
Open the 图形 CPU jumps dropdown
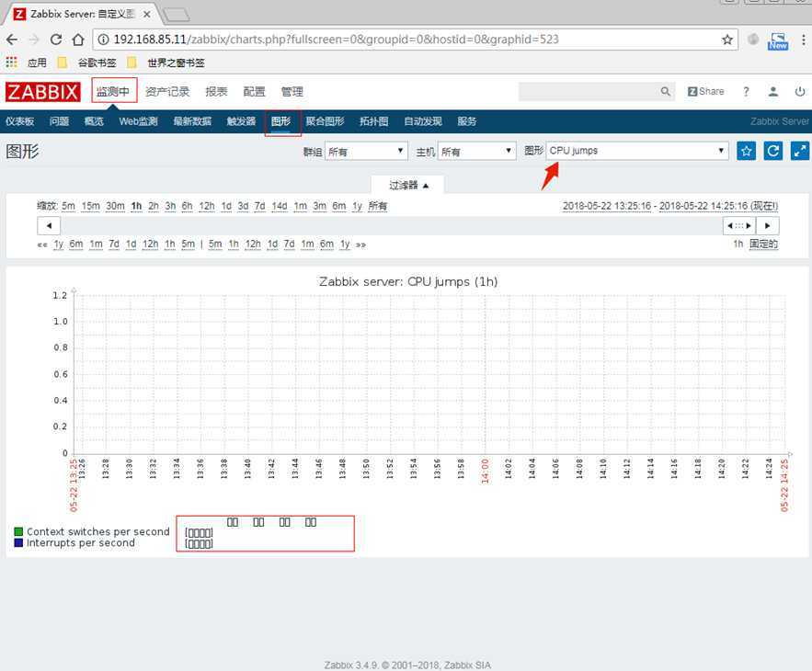tap(637, 151)
